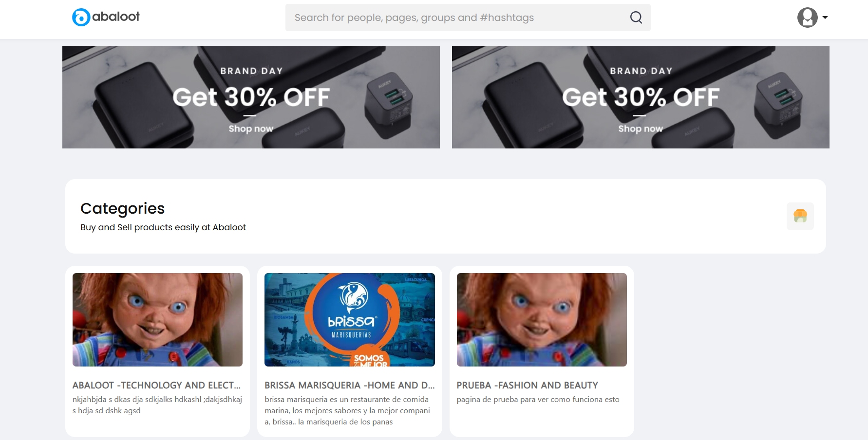Click Shop now on the right banner
Image resolution: width=868 pixels, height=440 pixels.
(x=641, y=128)
